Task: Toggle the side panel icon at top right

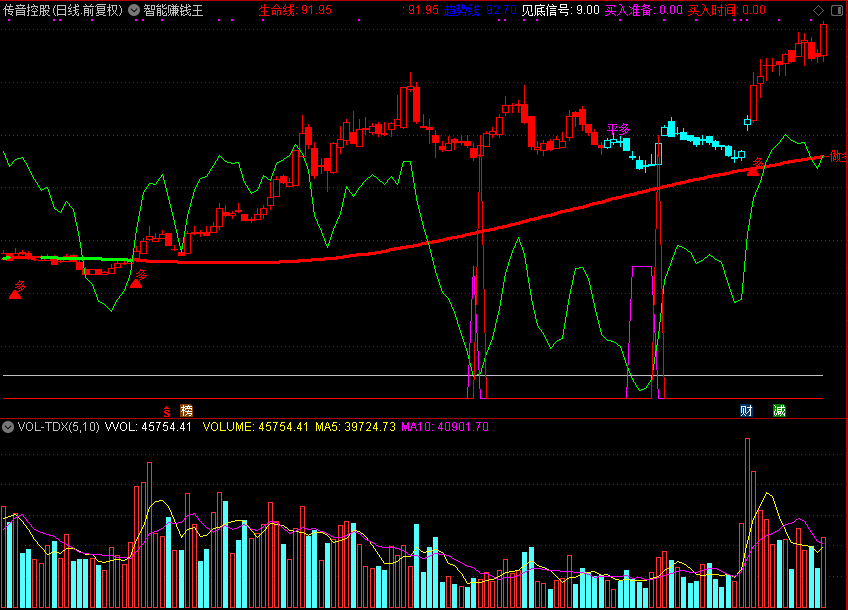Action: click(x=837, y=10)
